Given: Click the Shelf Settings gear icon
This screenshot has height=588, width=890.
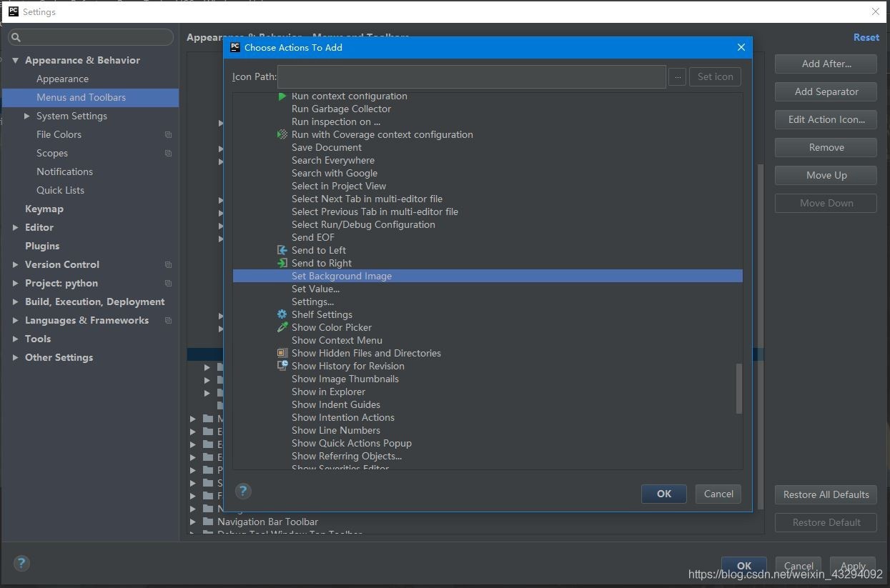Looking at the screenshot, I should pos(282,314).
